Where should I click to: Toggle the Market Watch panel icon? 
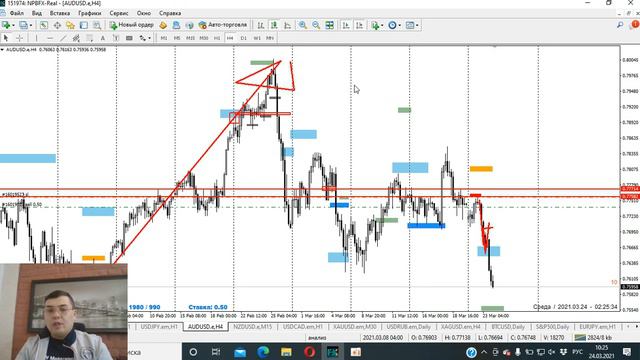44,25
